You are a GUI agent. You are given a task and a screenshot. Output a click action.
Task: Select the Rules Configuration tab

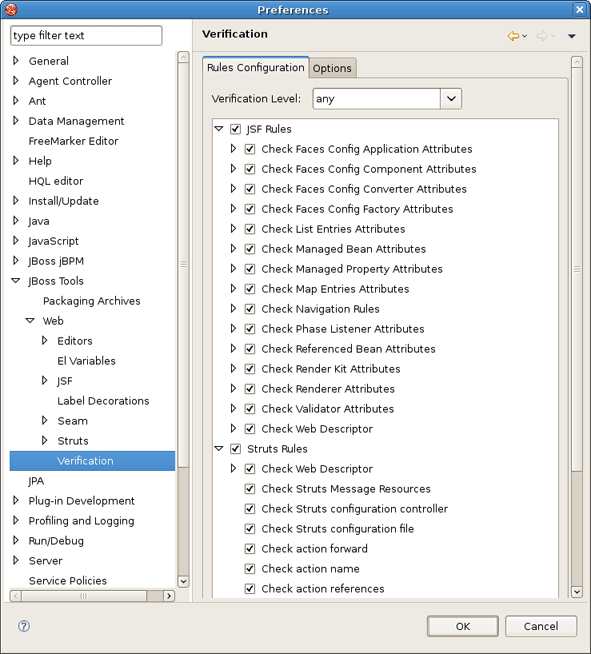coord(256,67)
